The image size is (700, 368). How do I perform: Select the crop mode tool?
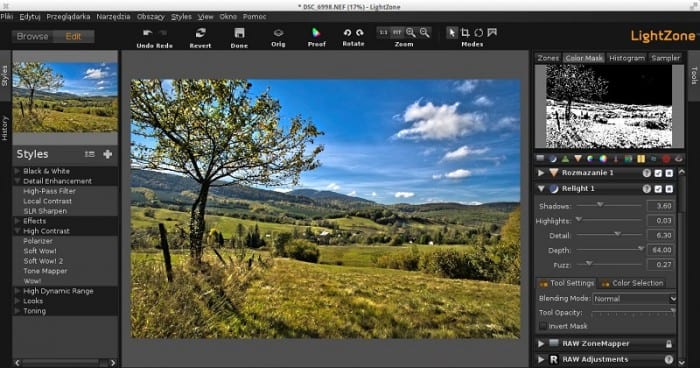point(465,33)
